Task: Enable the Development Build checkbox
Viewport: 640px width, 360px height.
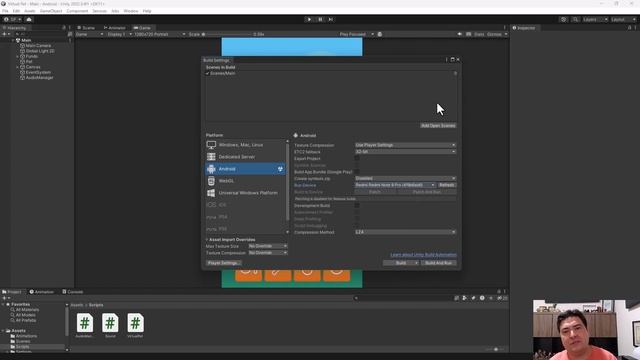Action: pos(357,205)
